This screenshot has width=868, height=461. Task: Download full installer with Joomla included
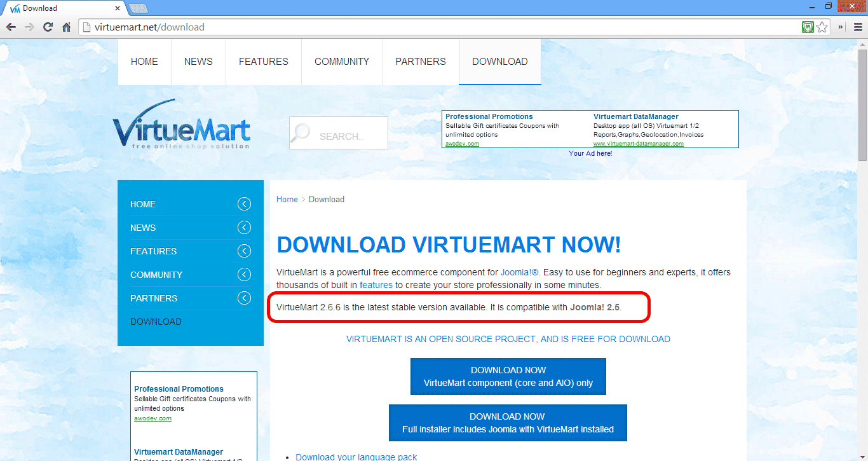click(x=508, y=423)
